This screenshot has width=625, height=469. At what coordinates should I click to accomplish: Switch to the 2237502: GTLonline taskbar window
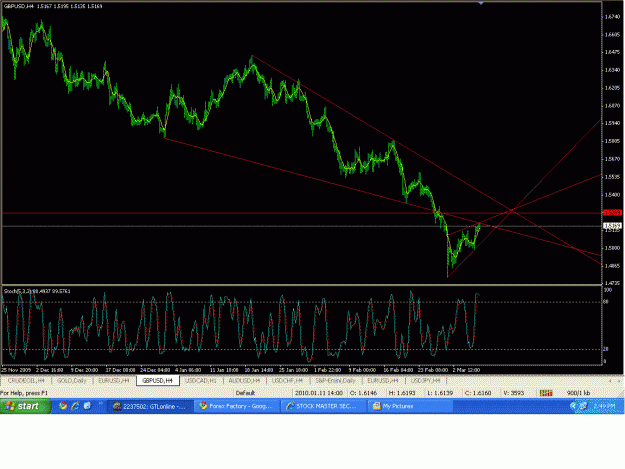(150, 406)
